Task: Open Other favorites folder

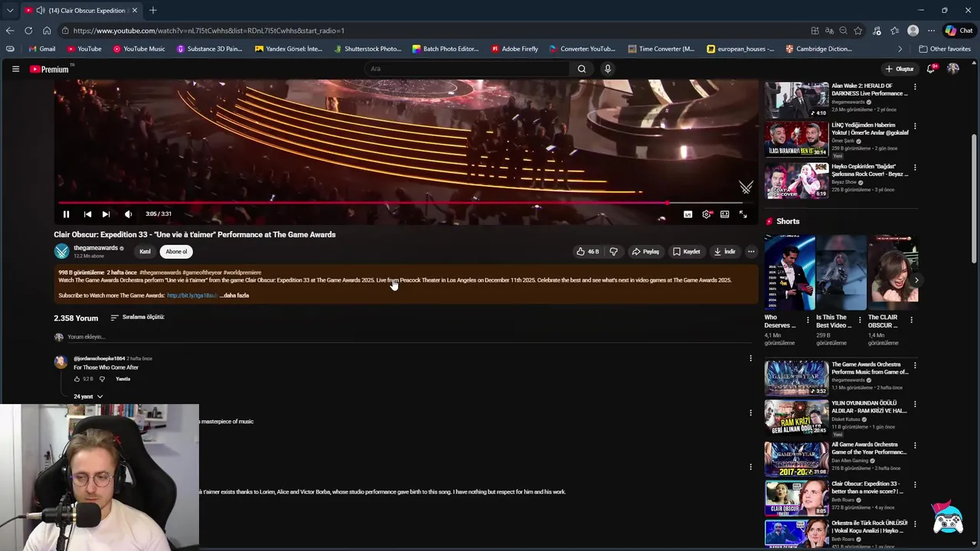Action: click(x=945, y=49)
